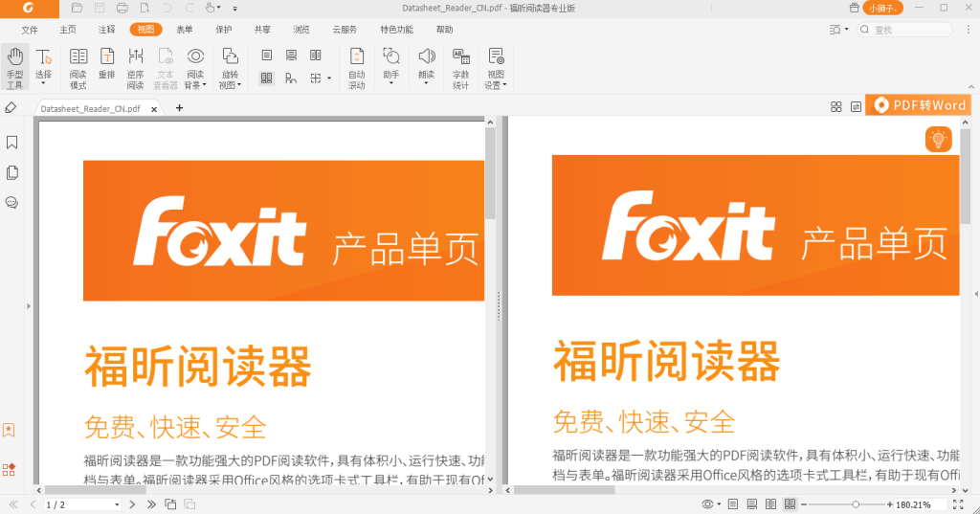Click the gift box icon in title bar
980x514 pixels.
click(854, 8)
